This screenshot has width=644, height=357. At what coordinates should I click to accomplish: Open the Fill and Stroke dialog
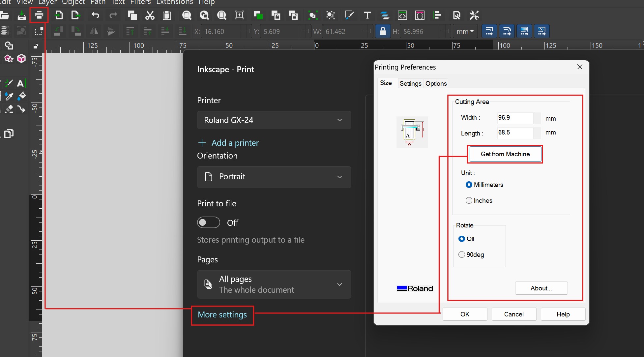(x=349, y=15)
